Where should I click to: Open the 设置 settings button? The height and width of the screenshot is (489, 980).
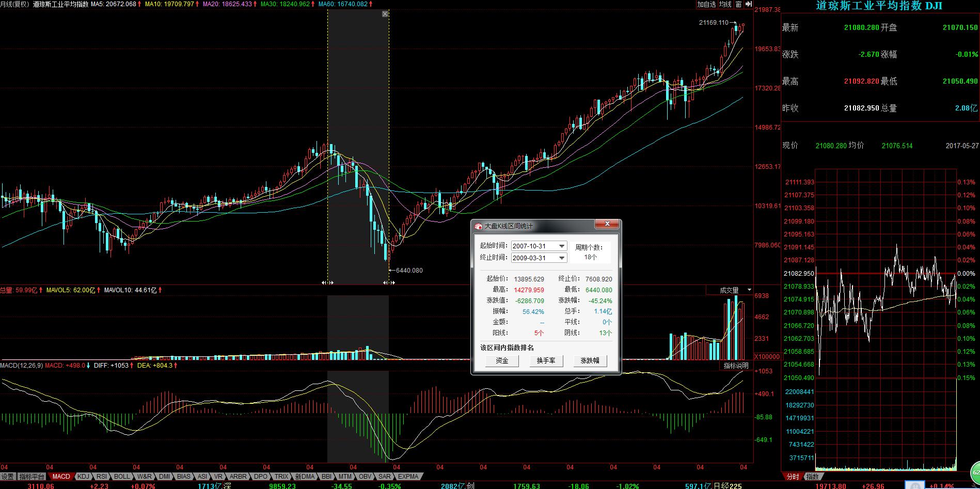pos(8,477)
